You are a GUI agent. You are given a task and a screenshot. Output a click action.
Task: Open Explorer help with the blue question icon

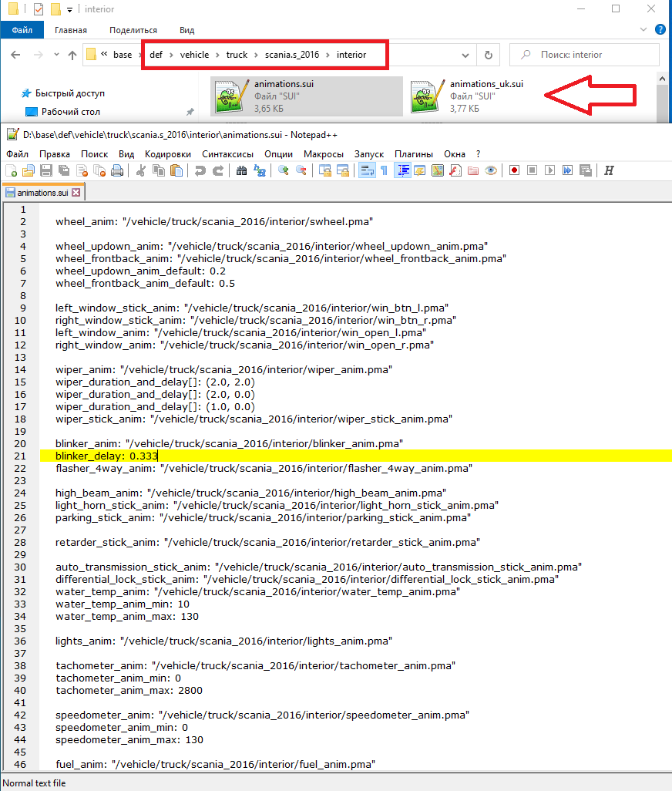660,30
